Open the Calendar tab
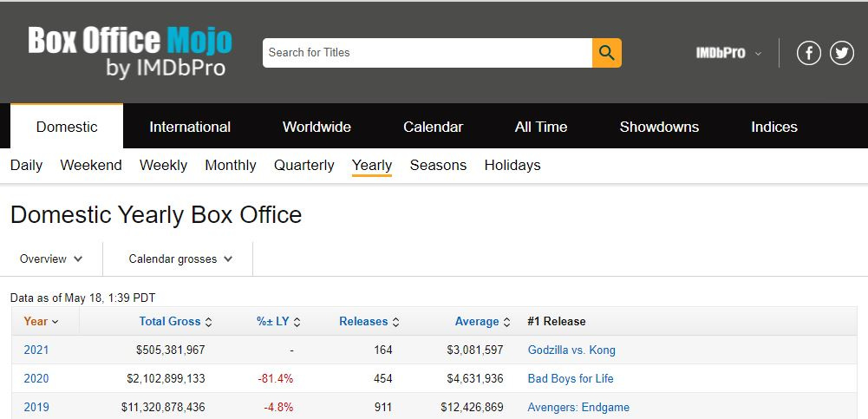The image size is (868, 419). pos(433,127)
